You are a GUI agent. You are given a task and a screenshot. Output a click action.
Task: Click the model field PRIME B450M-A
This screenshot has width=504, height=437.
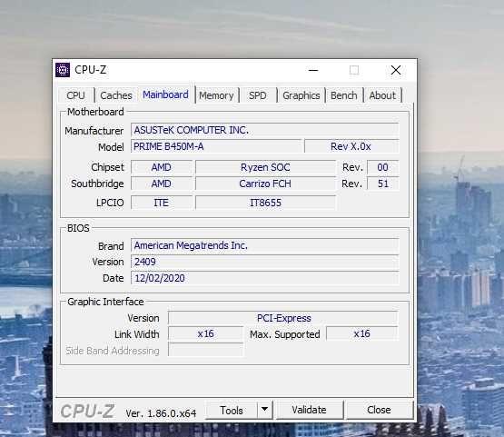tap(216, 146)
